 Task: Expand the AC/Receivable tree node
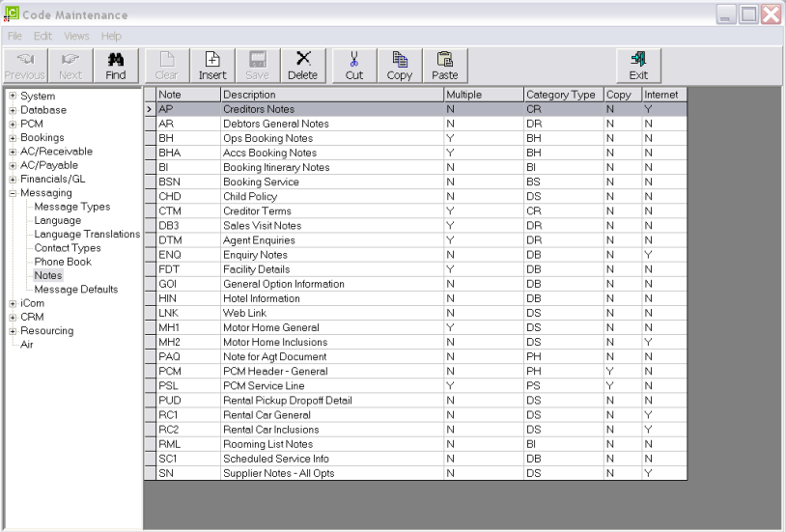pyautogui.click(x=13, y=152)
